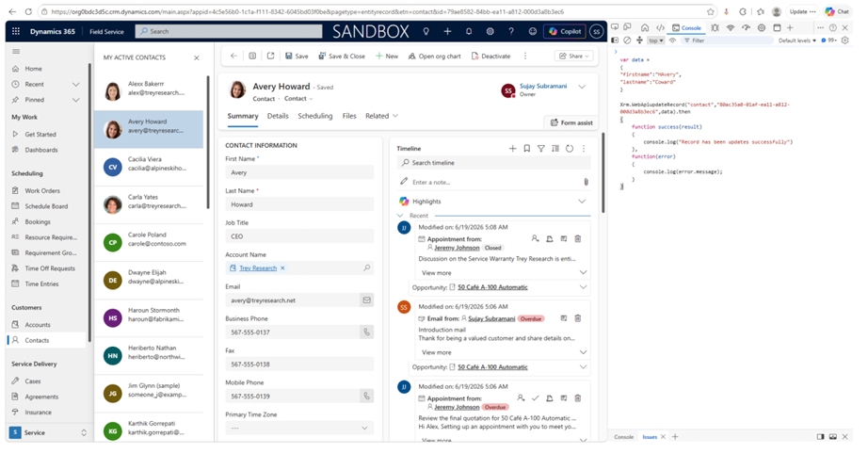The height and width of the screenshot is (470, 868).
Task: Click the phone icon beside Mobile Phone
Action: (366, 397)
